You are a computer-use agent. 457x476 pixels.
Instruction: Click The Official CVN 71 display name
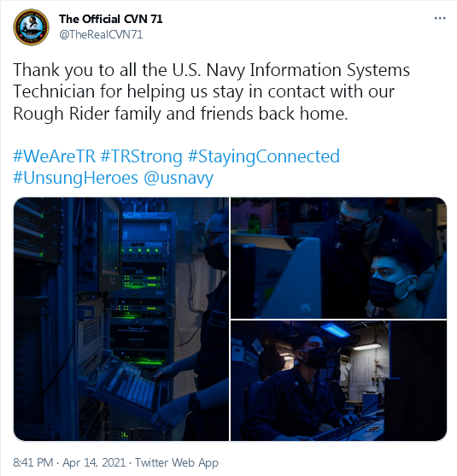[111, 19]
